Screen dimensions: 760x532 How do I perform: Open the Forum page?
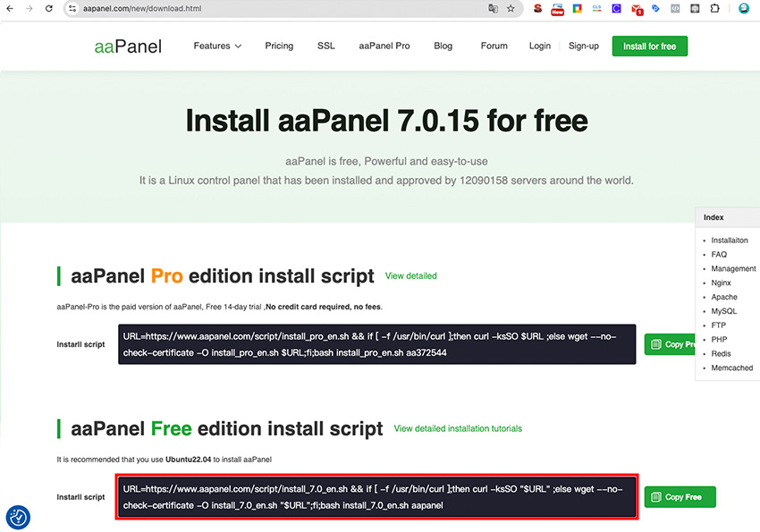494,46
